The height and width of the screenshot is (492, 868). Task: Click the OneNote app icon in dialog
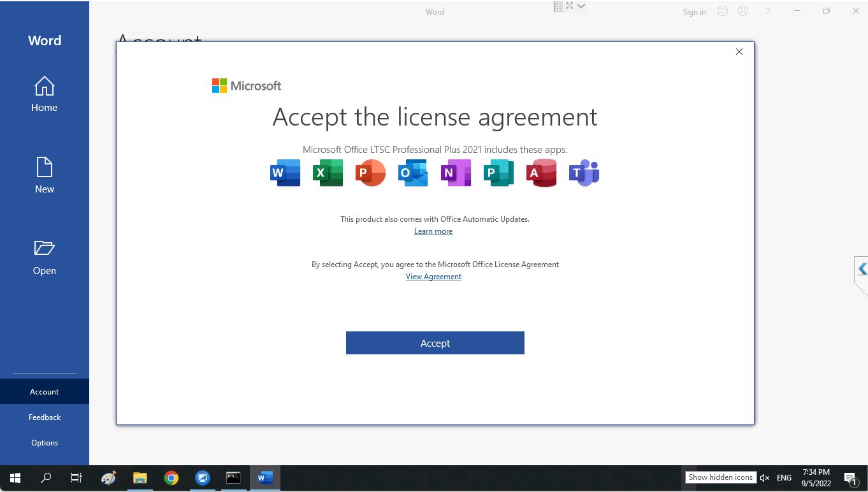coord(456,173)
